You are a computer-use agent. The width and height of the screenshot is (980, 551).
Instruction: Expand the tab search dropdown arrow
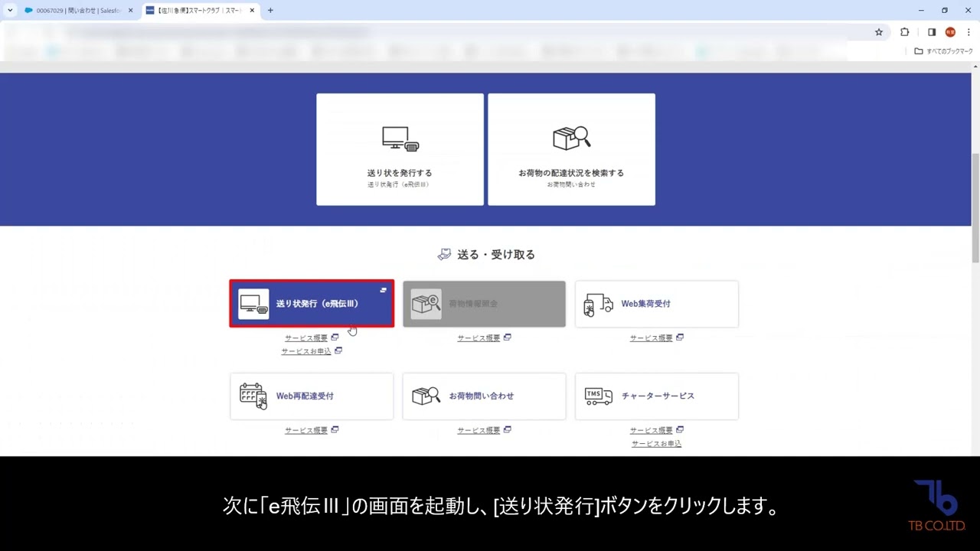pyautogui.click(x=10, y=11)
